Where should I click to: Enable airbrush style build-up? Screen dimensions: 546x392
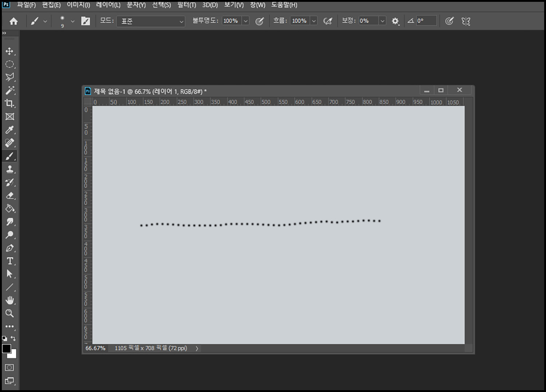(328, 21)
